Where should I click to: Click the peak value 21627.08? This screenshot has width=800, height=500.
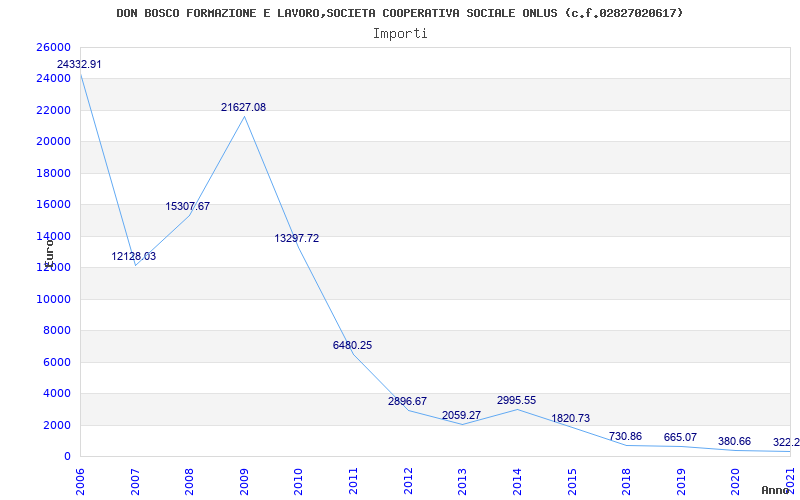click(243, 107)
